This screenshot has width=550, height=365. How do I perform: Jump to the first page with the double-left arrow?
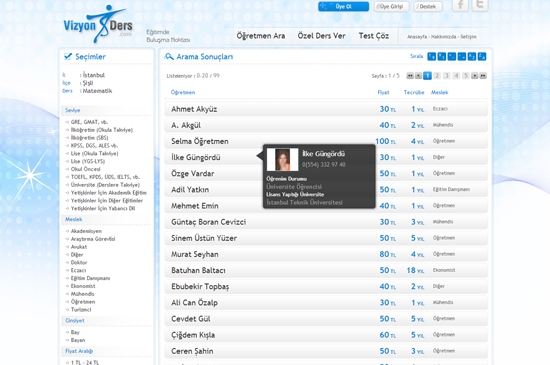click(x=410, y=75)
